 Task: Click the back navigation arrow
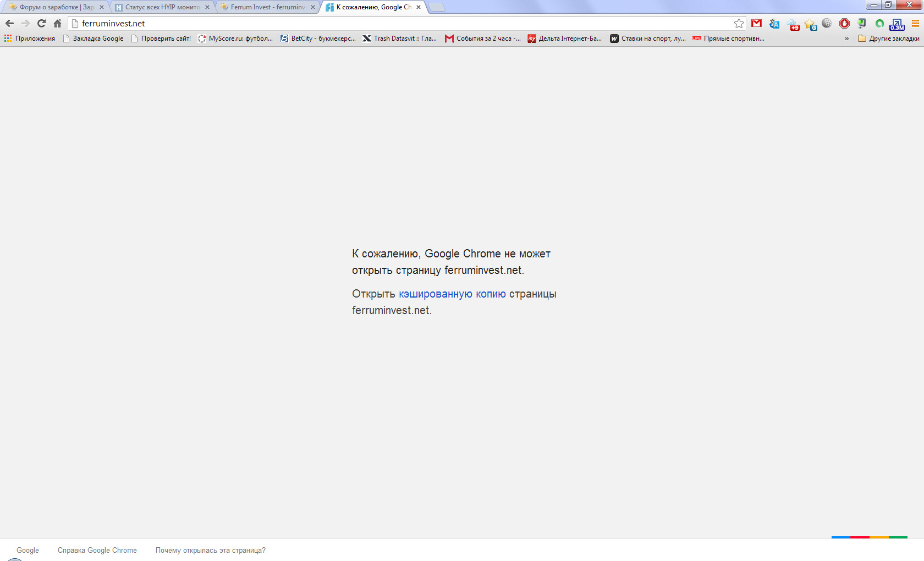(9, 24)
